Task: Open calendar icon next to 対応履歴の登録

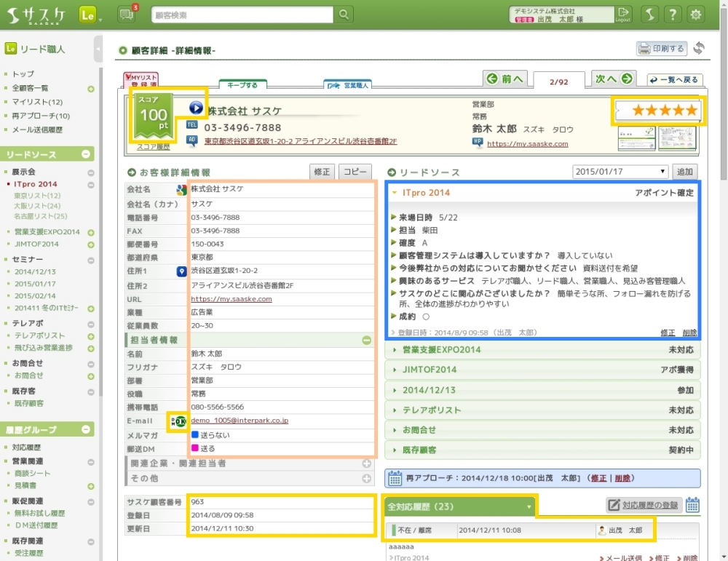Action: [x=692, y=505]
